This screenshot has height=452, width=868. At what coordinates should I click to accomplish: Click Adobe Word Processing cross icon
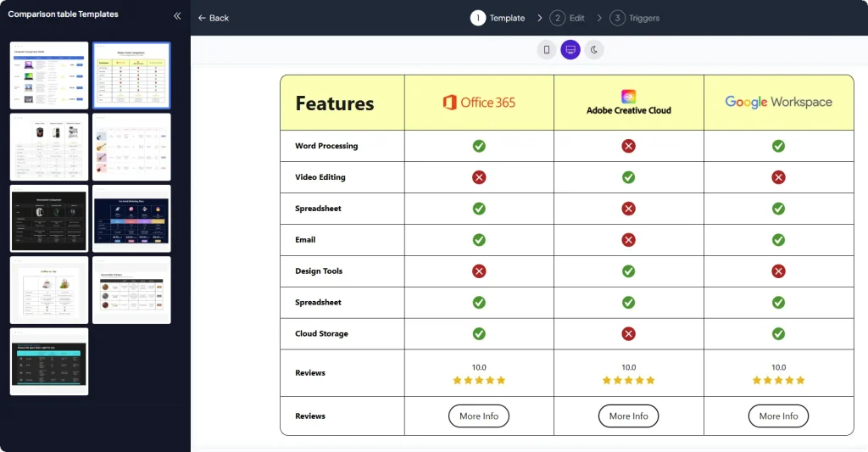pyautogui.click(x=628, y=146)
